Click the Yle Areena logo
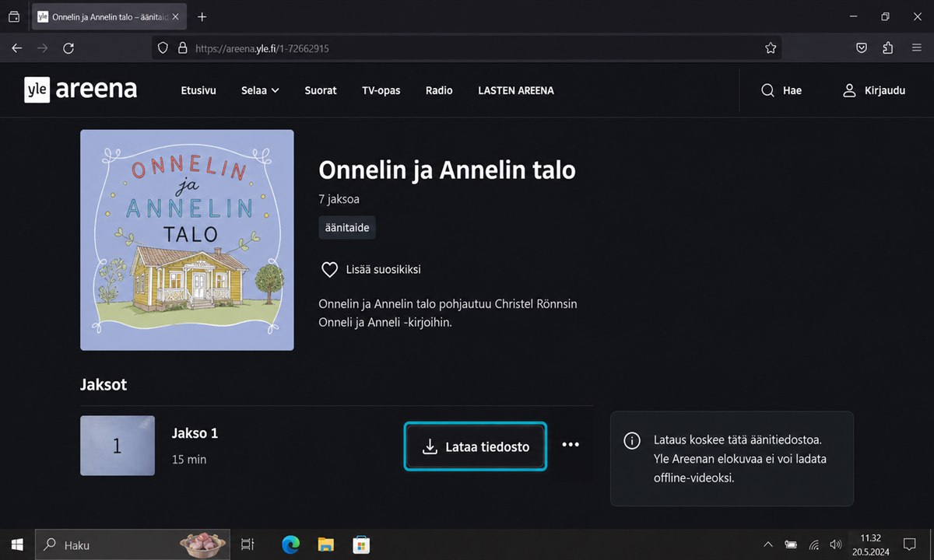 [x=80, y=89]
